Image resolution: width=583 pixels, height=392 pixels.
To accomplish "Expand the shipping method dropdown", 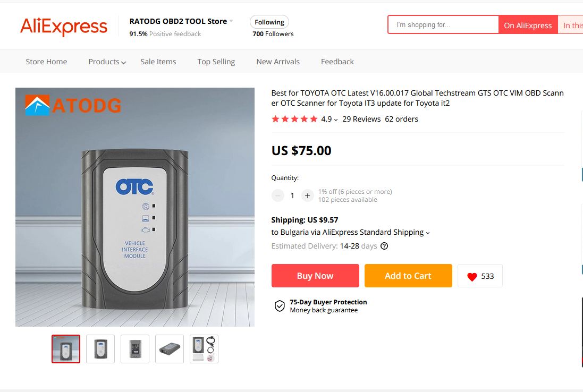I will [x=428, y=233].
